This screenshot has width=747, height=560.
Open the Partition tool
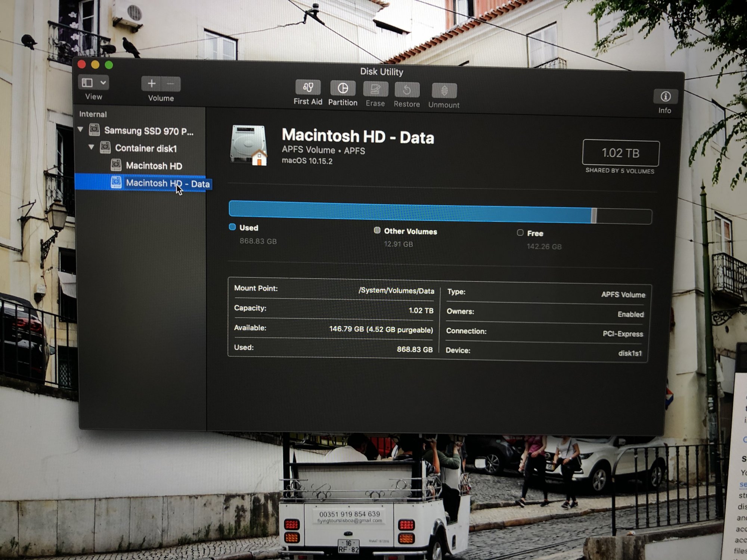pos(342,88)
